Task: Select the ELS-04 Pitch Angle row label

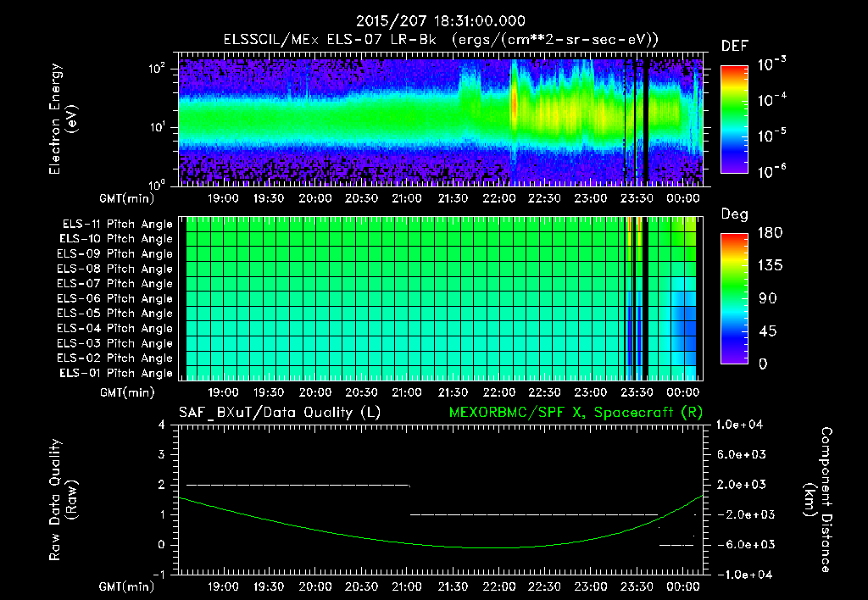Action: tap(114, 328)
